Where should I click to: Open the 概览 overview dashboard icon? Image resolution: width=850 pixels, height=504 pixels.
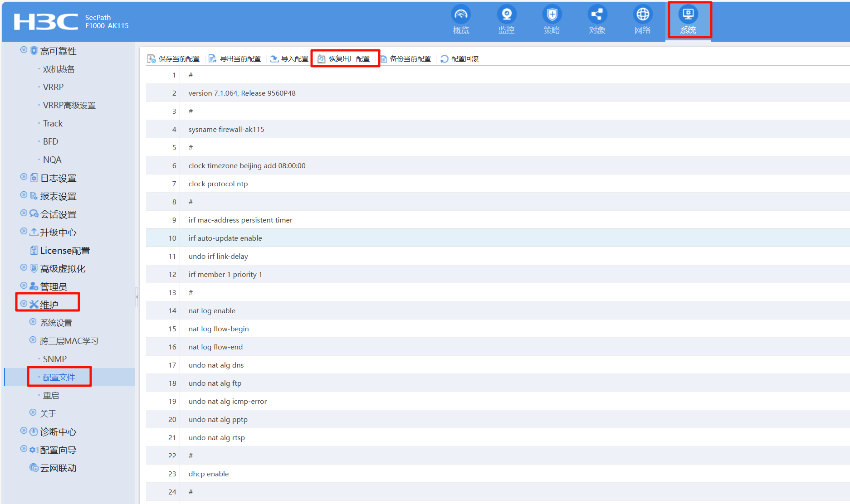(x=461, y=15)
